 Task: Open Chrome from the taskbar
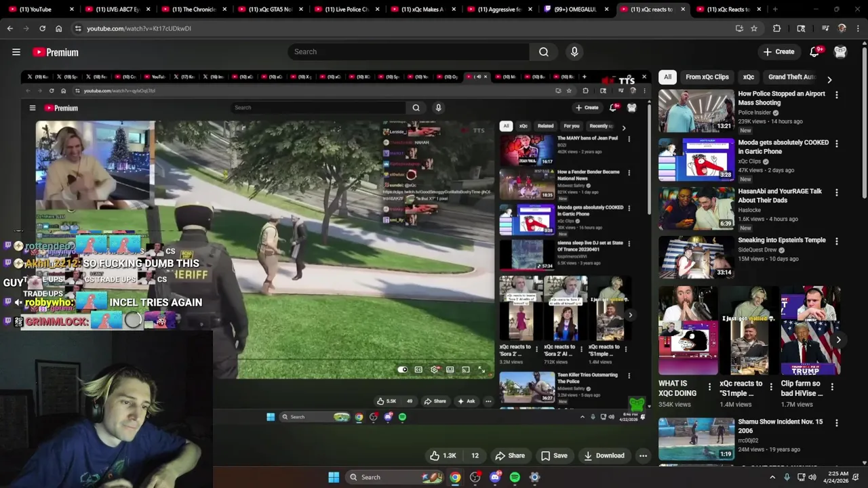[455, 477]
